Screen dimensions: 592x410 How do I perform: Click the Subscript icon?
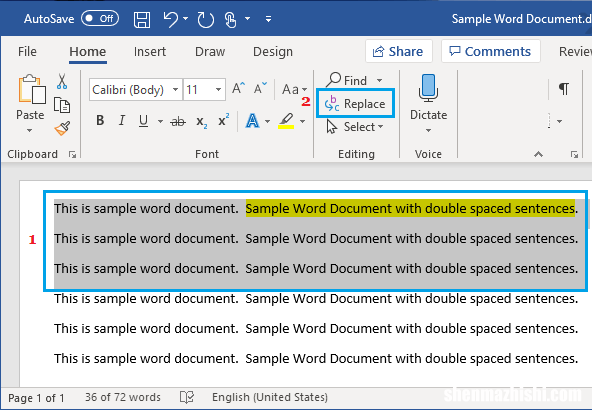point(202,122)
